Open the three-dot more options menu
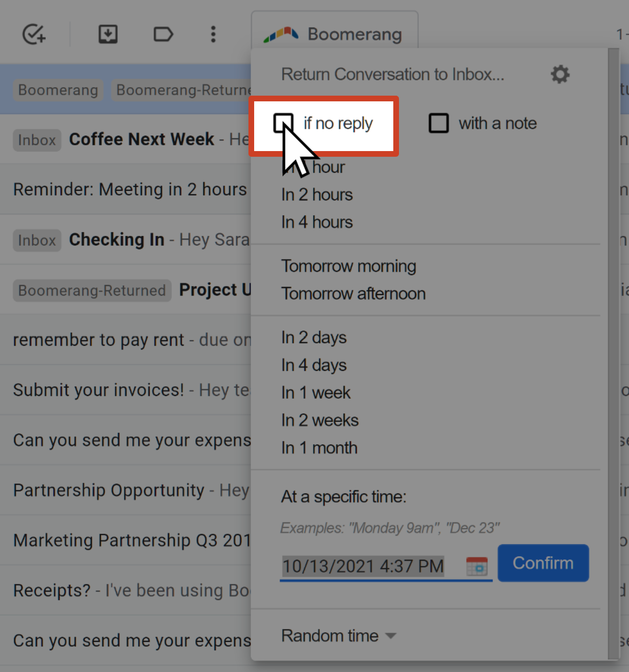The width and height of the screenshot is (629, 672). click(x=213, y=34)
